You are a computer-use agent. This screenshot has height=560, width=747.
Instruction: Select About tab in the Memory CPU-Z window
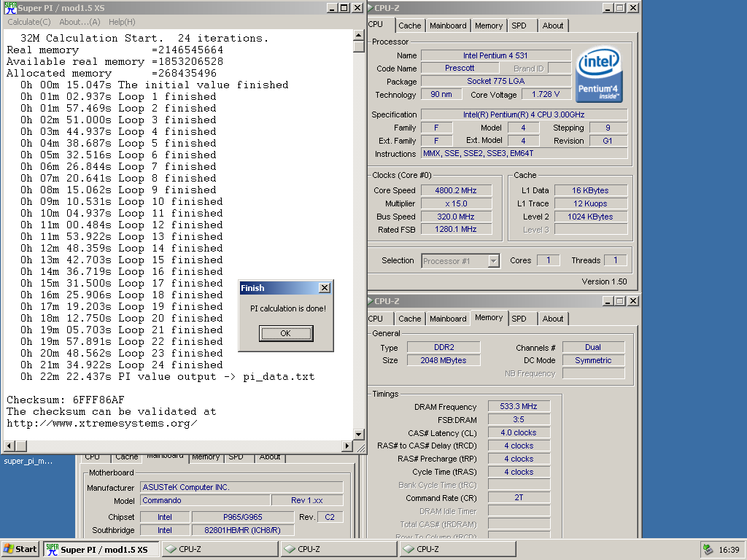click(553, 319)
